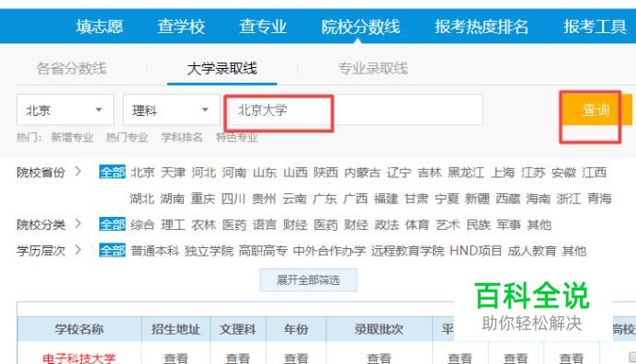The image size is (636, 364).
Task: Open the 填志愿 navigation menu
Action: click(99, 27)
